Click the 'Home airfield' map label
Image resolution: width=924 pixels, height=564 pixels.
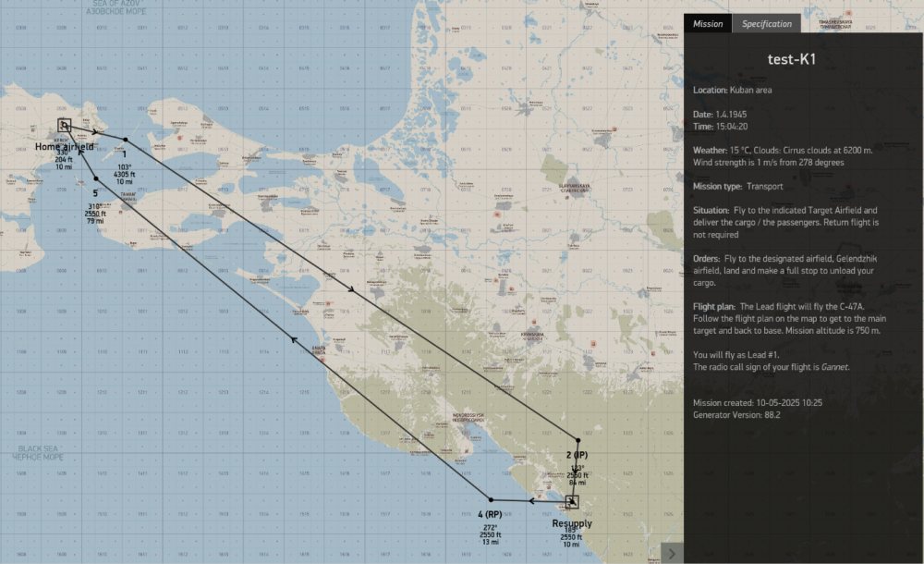coord(65,146)
